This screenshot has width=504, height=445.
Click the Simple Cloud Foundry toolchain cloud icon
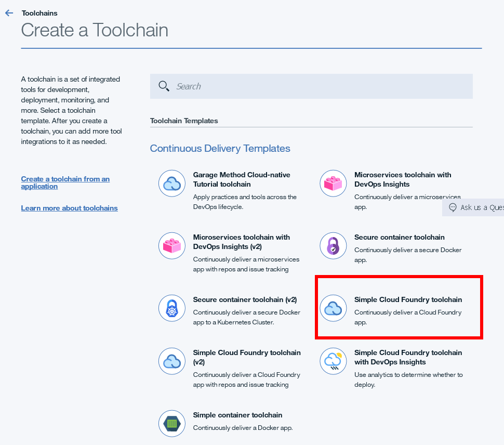334,308
